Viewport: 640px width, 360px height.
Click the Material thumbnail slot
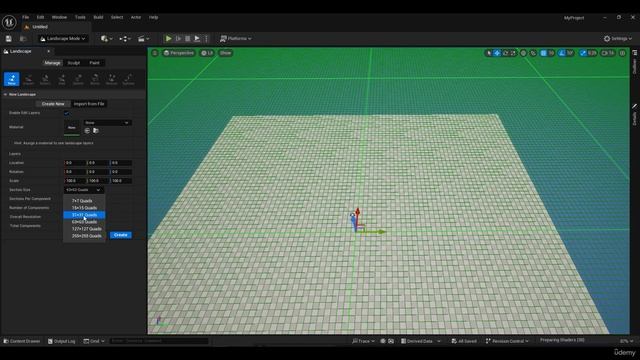72,128
